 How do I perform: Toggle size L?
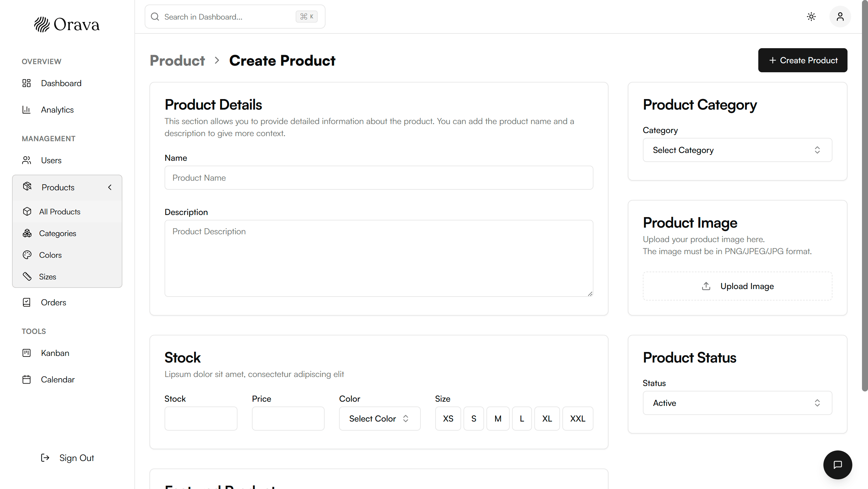tap(522, 418)
